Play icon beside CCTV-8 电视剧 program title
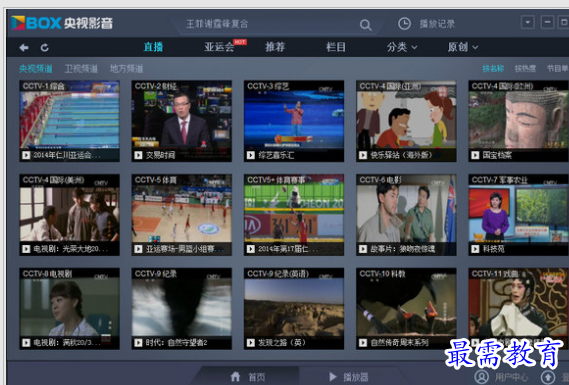 click(x=26, y=343)
